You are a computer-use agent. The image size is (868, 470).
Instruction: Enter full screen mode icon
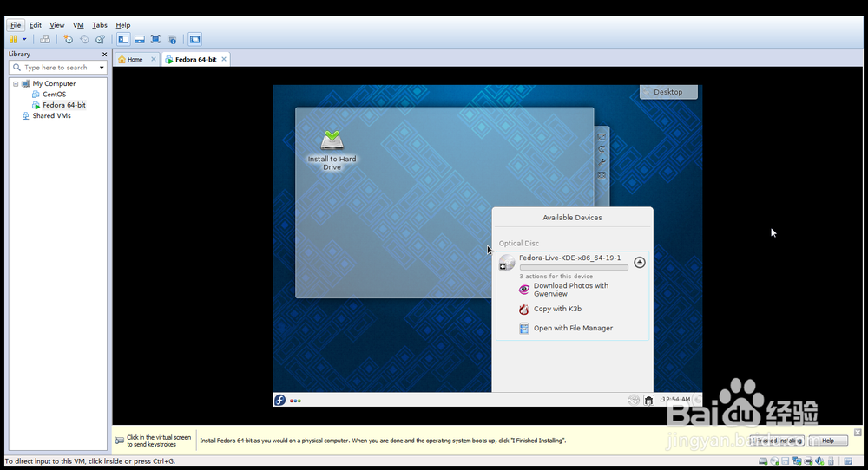click(155, 39)
